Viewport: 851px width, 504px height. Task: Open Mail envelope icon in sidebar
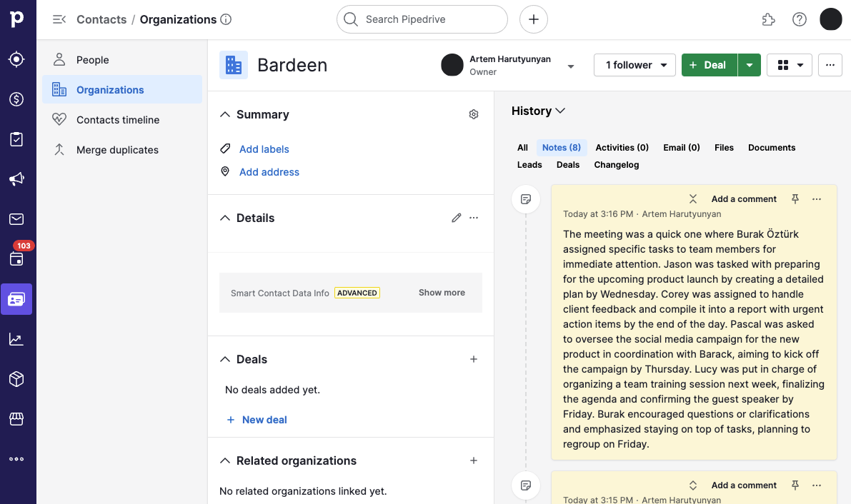16,219
